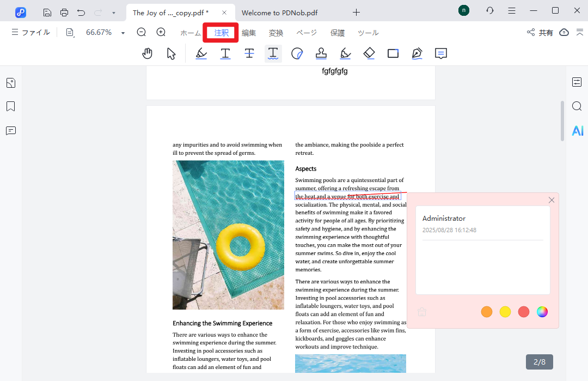Close the Administrator comment popup

click(552, 200)
